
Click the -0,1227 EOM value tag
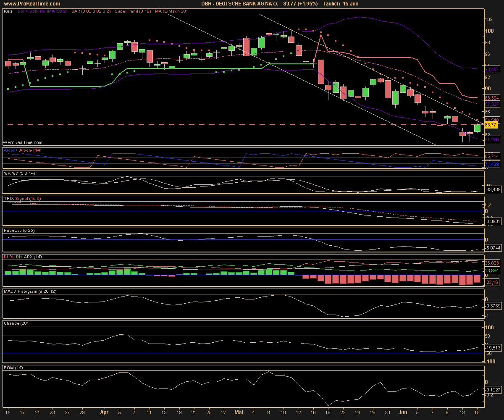(493, 389)
